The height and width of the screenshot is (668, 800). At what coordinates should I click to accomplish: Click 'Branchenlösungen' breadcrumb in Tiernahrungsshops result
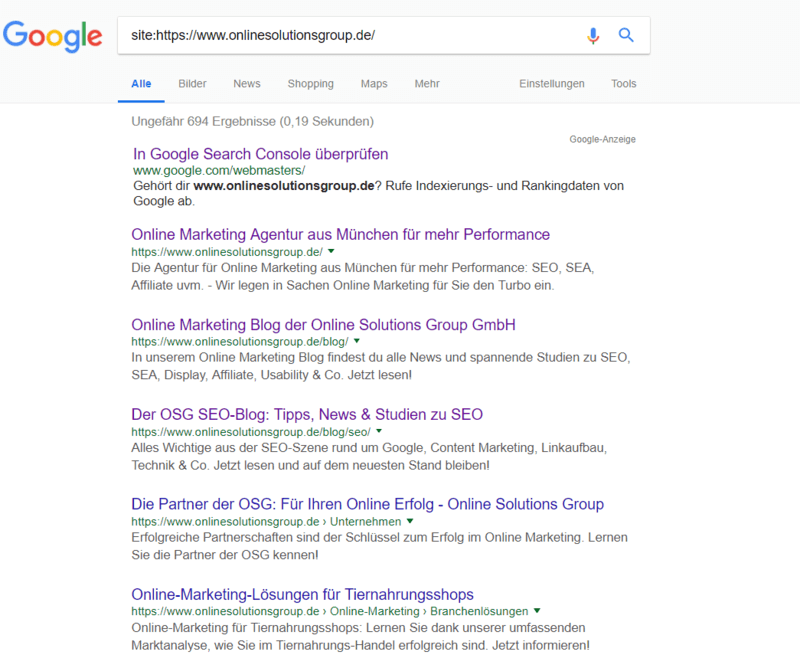(x=480, y=611)
